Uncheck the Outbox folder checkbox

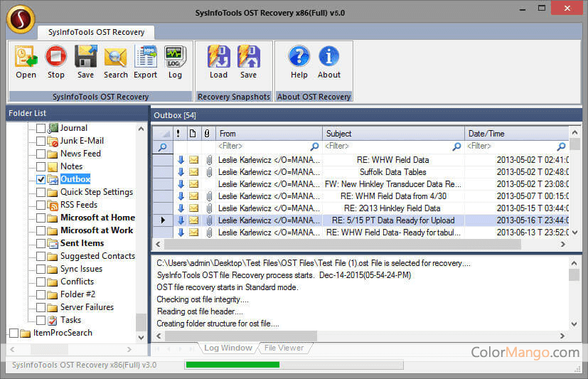[x=41, y=179]
